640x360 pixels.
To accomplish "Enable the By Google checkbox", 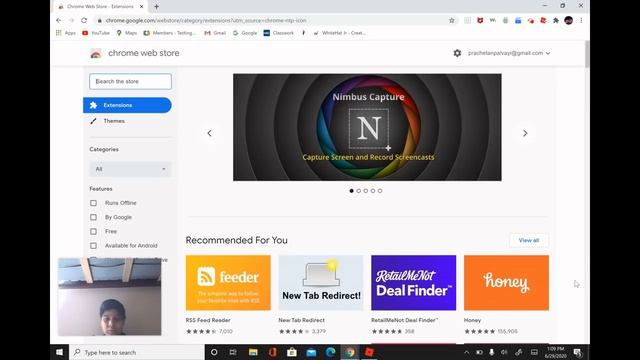I will (93, 217).
